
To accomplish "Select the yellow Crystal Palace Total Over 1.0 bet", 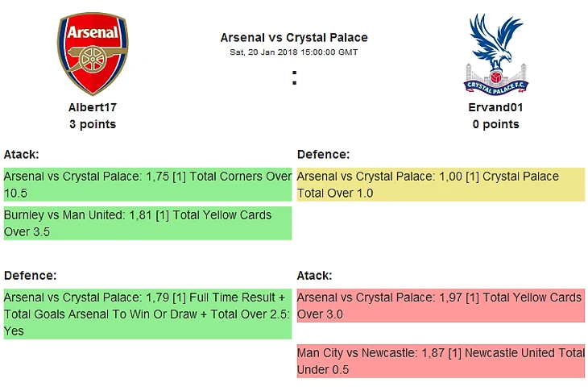I will 441,185.
